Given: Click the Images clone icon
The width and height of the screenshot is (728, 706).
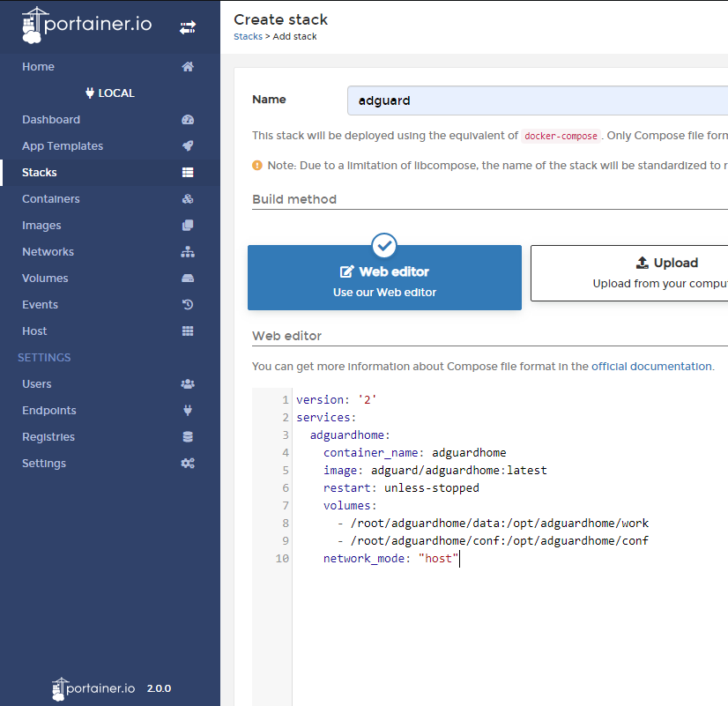Looking at the screenshot, I should click(188, 225).
